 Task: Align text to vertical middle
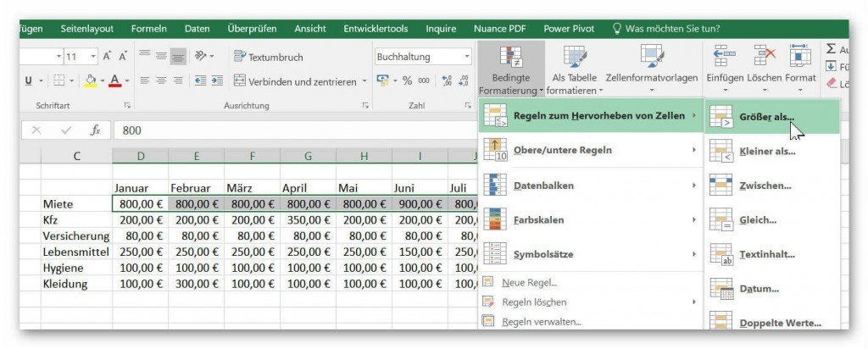(162, 55)
